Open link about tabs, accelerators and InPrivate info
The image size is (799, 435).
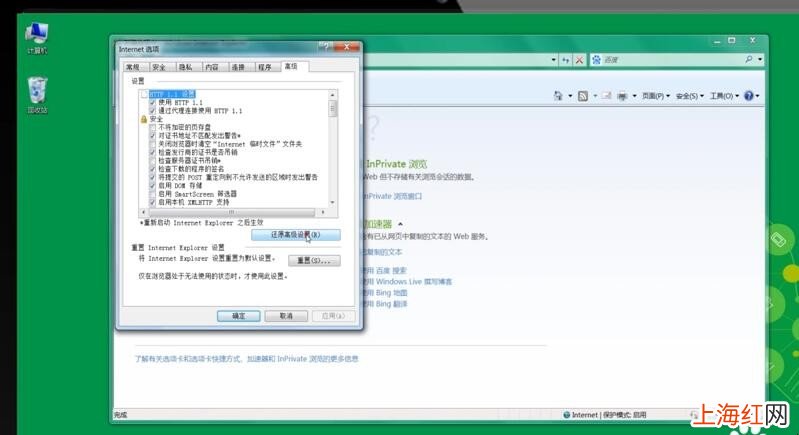pyautogui.click(x=246, y=359)
